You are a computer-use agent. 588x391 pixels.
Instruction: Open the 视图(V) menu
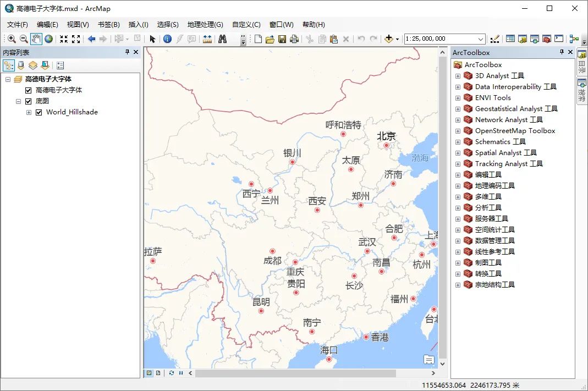click(x=78, y=24)
